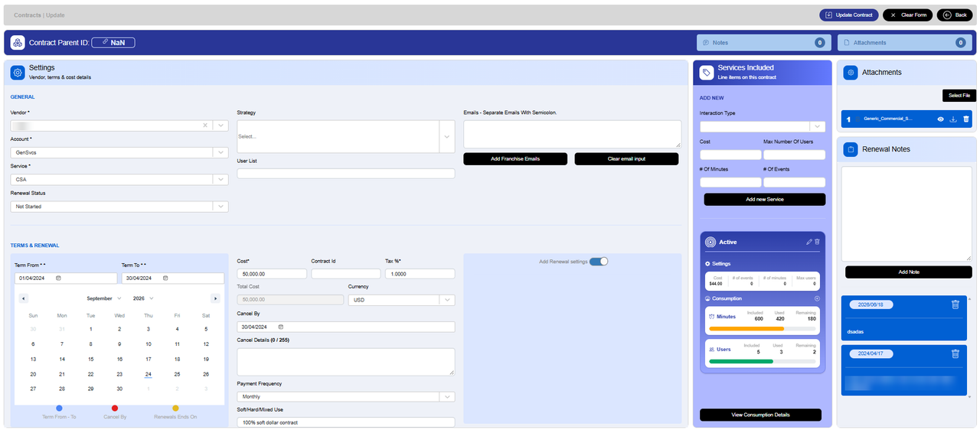Delete the Generic_Commercial attachment
The image size is (980, 430).
click(966, 119)
